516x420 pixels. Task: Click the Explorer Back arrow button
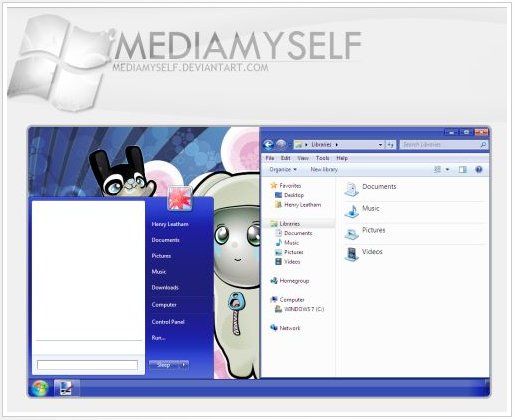268,145
